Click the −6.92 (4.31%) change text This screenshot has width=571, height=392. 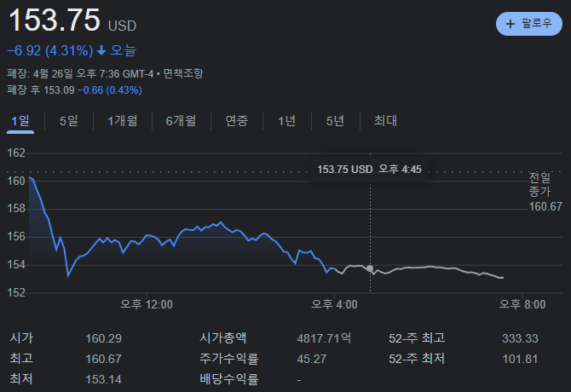point(50,51)
